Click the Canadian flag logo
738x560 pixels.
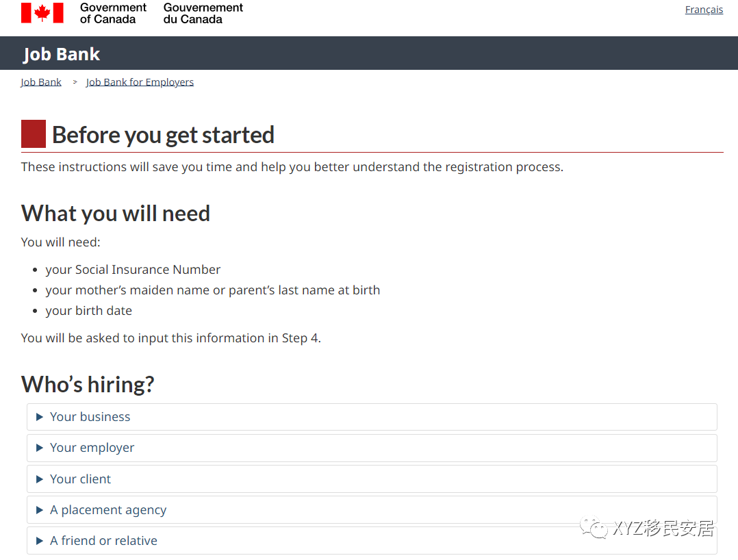(x=42, y=13)
